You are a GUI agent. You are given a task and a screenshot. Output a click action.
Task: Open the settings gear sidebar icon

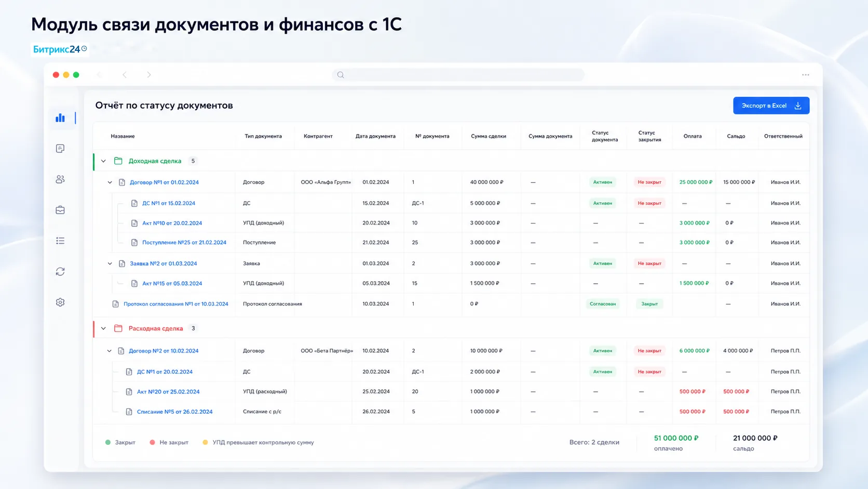[x=60, y=302]
